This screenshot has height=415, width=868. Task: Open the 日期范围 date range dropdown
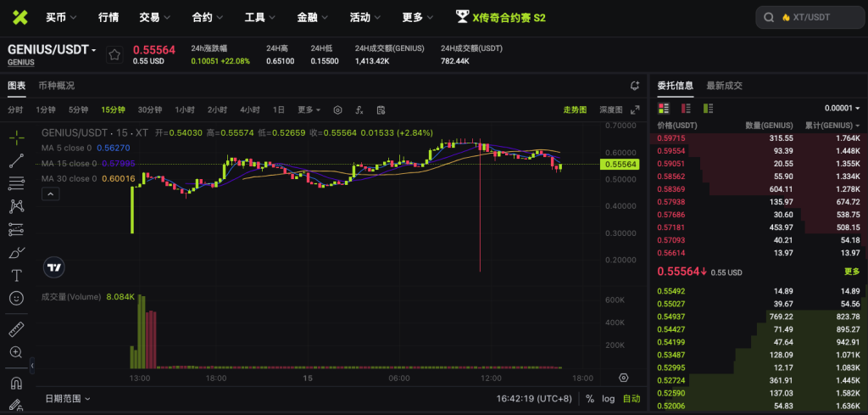68,398
